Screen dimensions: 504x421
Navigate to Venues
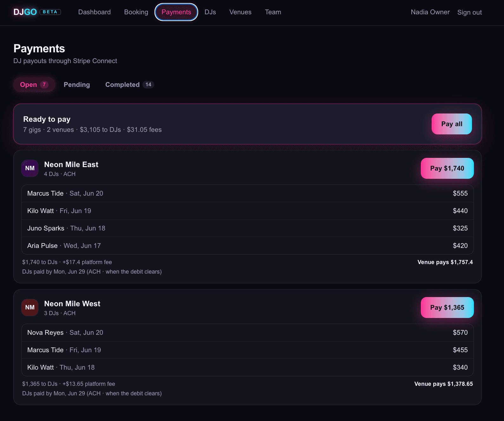pos(241,12)
